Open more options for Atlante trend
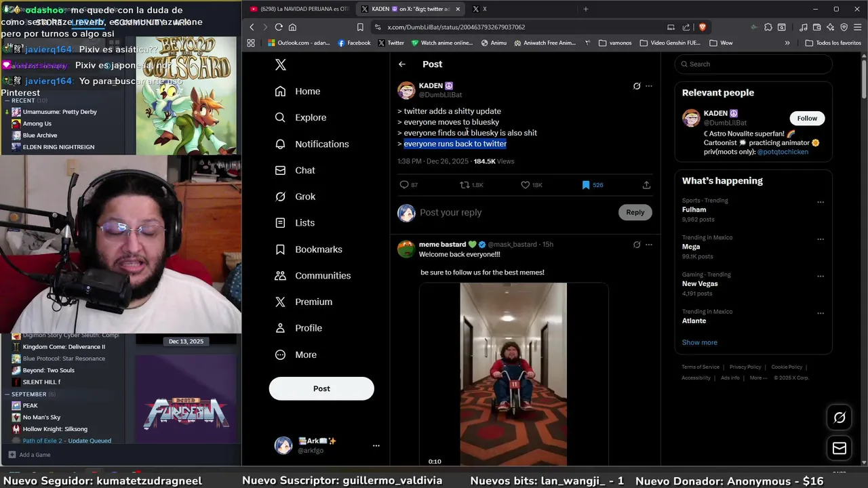Screen dimensions: 868x488 (821, 313)
